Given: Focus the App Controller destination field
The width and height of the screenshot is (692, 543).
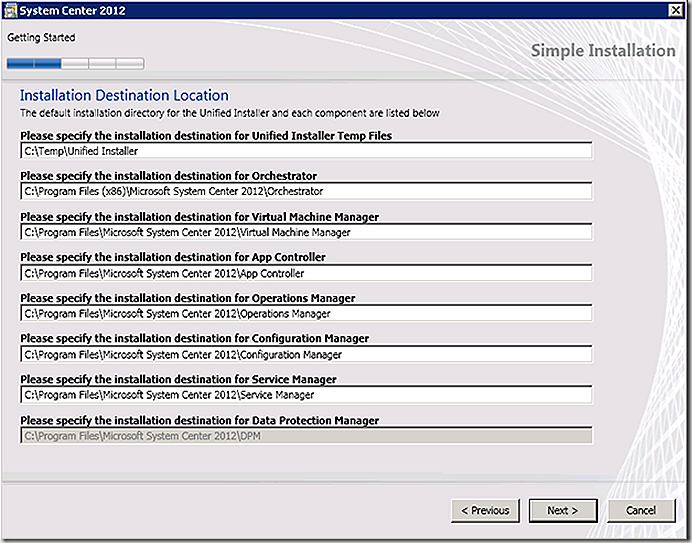Looking at the screenshot, I should (306, 273).
